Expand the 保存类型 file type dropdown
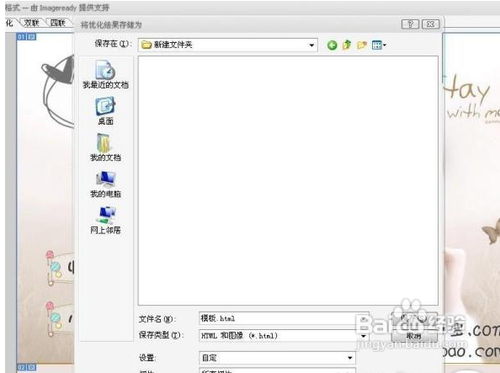This screenshot has width=500, height=373. coord(363,336)
